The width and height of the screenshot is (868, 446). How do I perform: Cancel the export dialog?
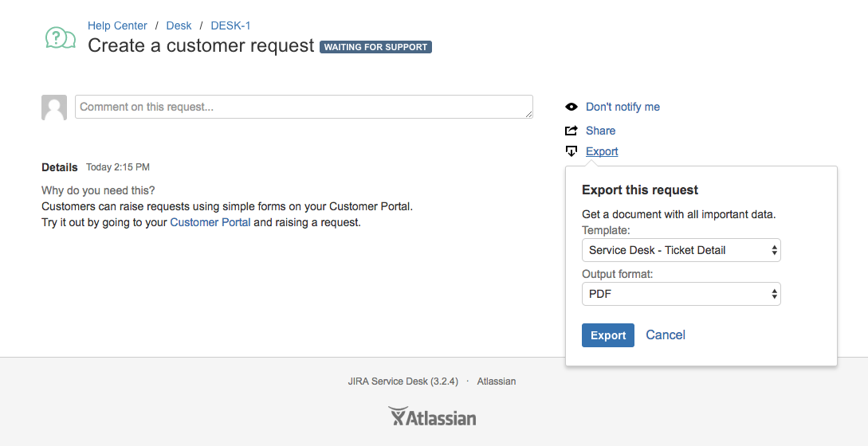[666, 335]
